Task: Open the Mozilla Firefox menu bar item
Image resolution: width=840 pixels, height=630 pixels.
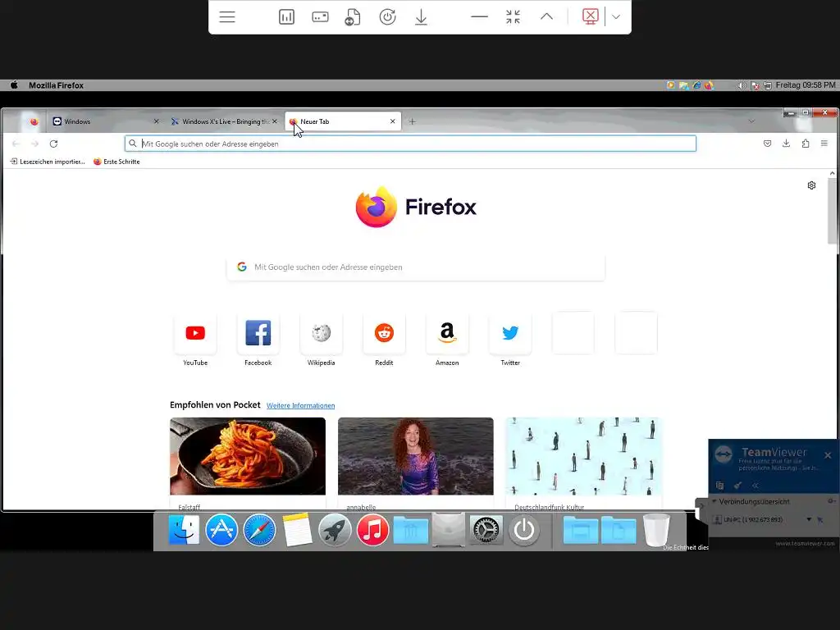Action: [x=57, y=85]
